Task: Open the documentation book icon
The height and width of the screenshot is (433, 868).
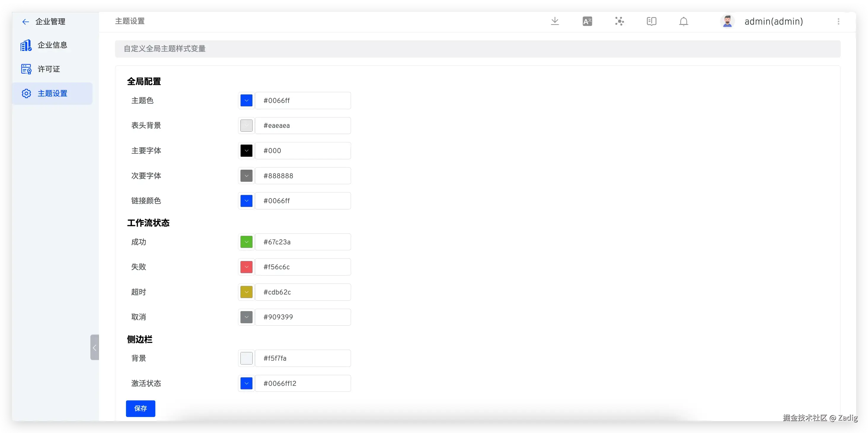Action: (x=651, y=21)
